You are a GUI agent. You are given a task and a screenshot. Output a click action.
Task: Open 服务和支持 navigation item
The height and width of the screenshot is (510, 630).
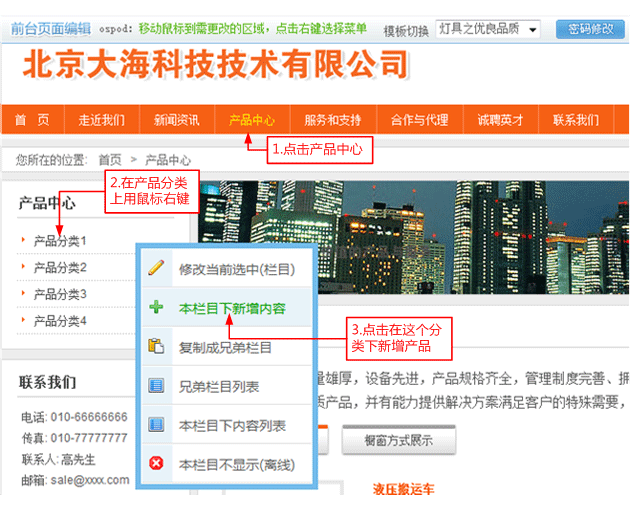tap(333, 120)
